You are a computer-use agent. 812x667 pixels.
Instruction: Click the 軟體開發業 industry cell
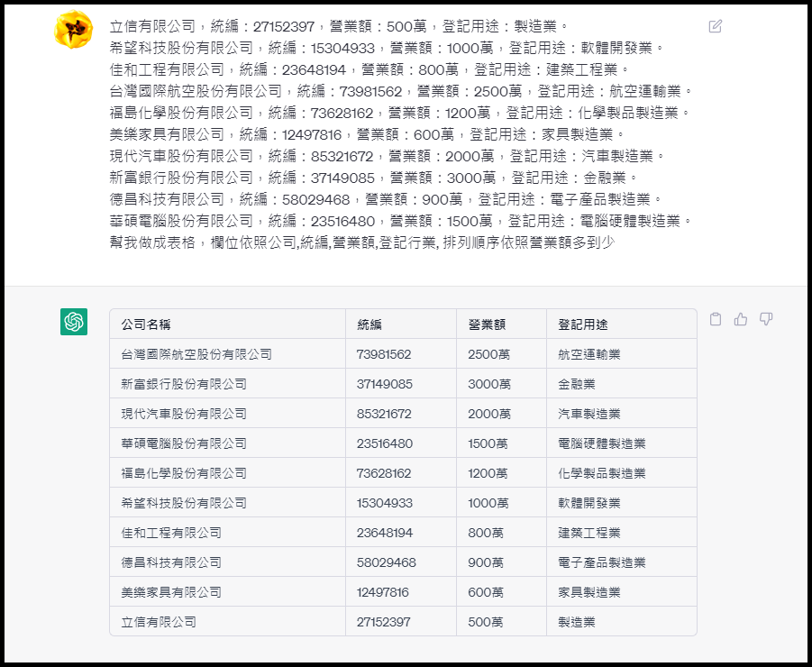[622, 503]
